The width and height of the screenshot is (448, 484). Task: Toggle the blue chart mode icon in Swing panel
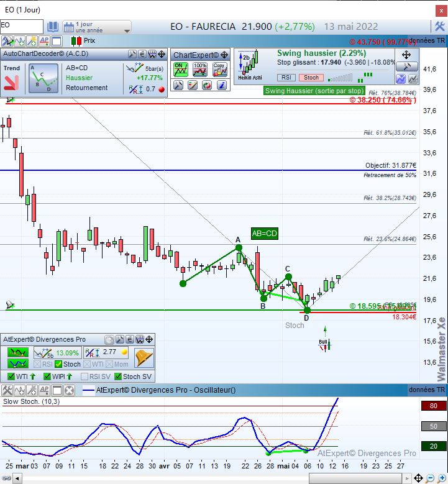pos(401,79)
